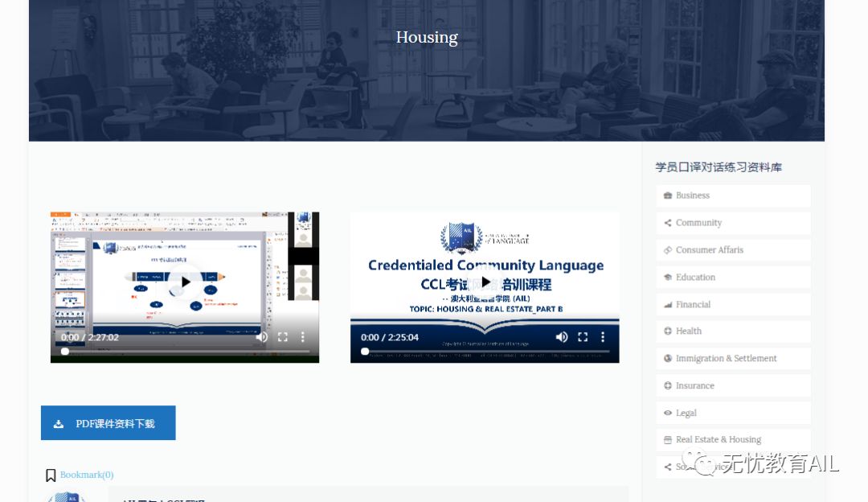Click the briefcase icon beside Business
This screenshot has width=868, height=502.
pyautogui.click(x=668, y=195)
